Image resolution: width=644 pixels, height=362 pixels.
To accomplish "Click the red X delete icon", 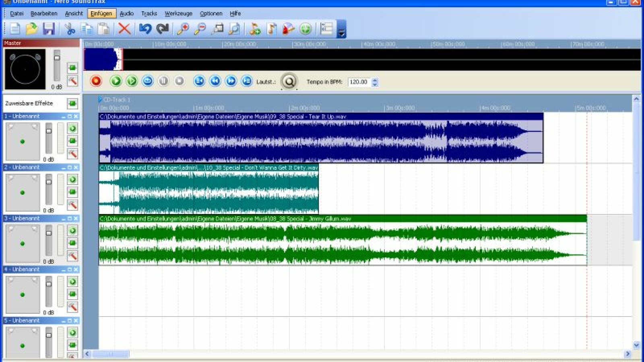I will point(124,29).
